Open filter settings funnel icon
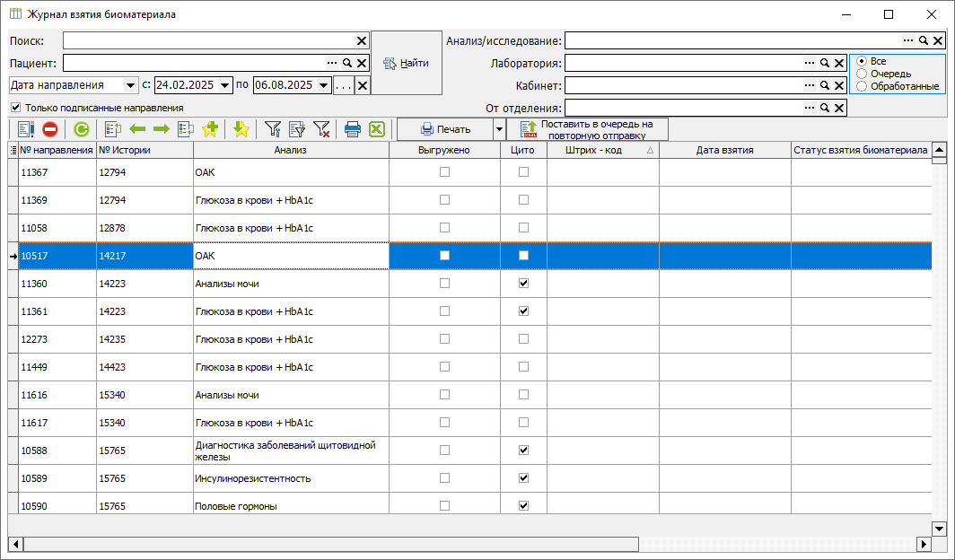 (273, 129)
